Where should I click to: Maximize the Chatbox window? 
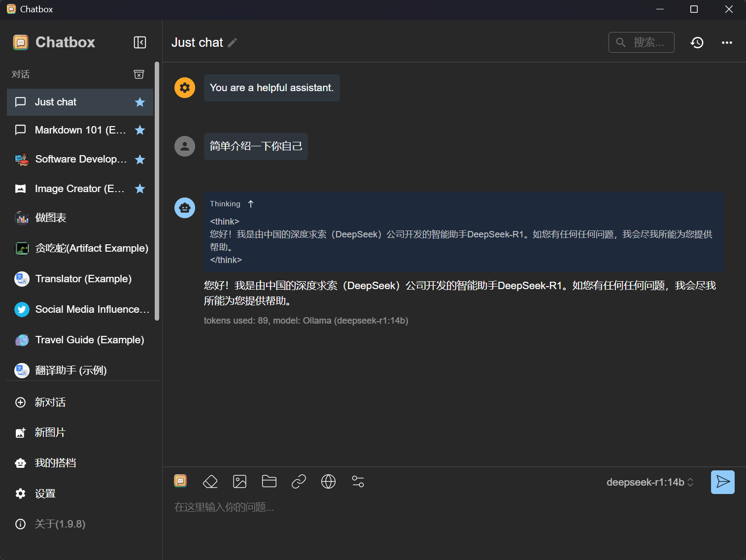(694, 9)
